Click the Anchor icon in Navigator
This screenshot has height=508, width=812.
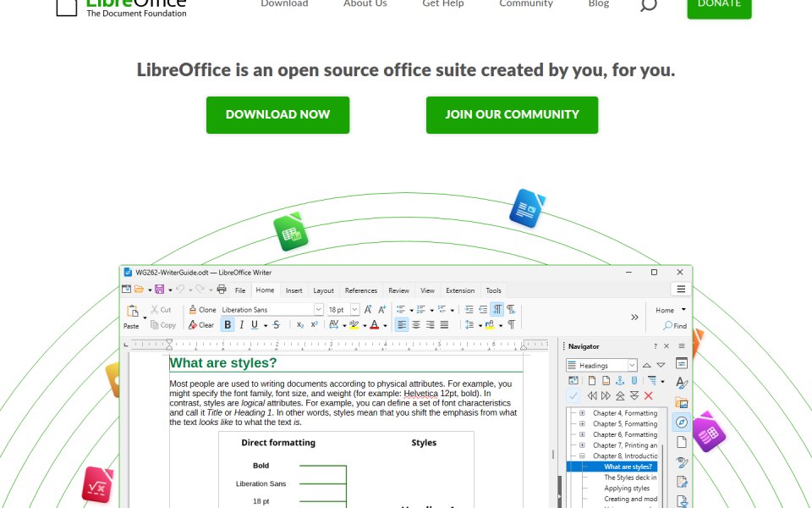click(x=620, y=380)
